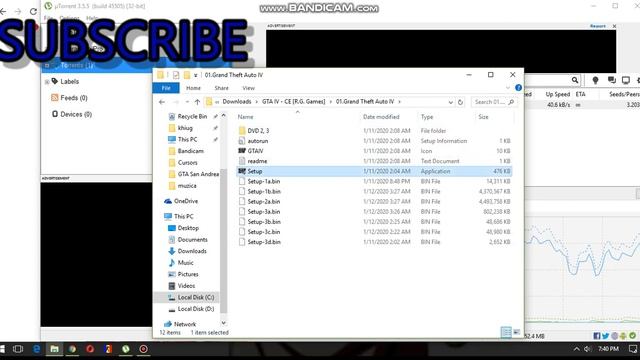This screenshot has height=360, width=640.
Task: Open the Cursors folder in sidebar
Action: [x=187, y=162]
